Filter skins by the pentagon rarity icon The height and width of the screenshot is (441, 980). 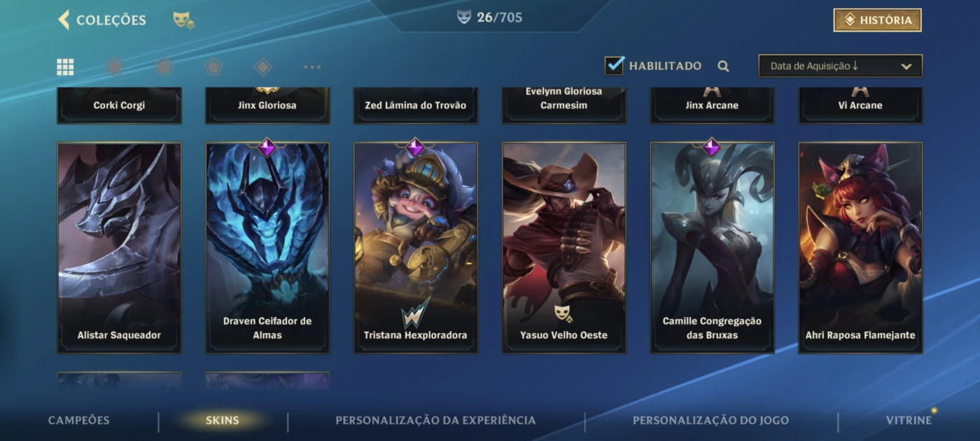click(x=213, y=67)
